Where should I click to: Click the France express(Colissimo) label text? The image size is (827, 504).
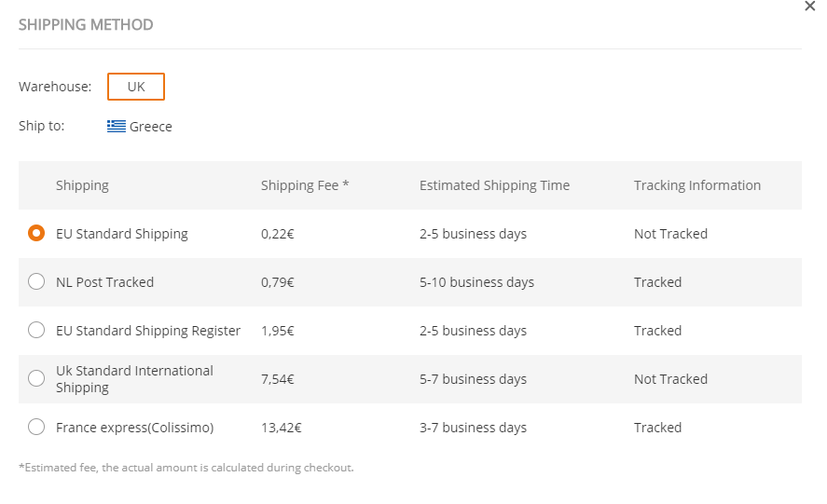[135, 428]
